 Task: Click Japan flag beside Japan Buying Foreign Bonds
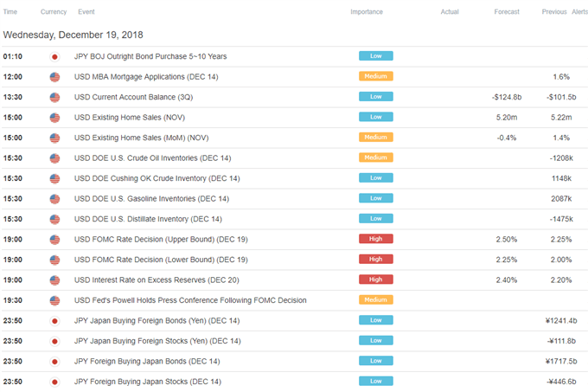[x=54, y=321]
